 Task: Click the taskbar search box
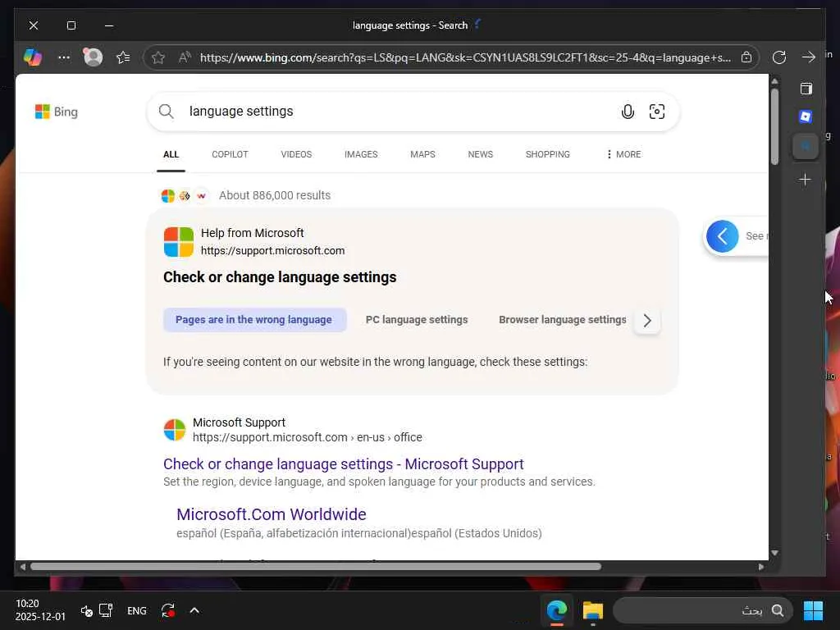(702, 610)
